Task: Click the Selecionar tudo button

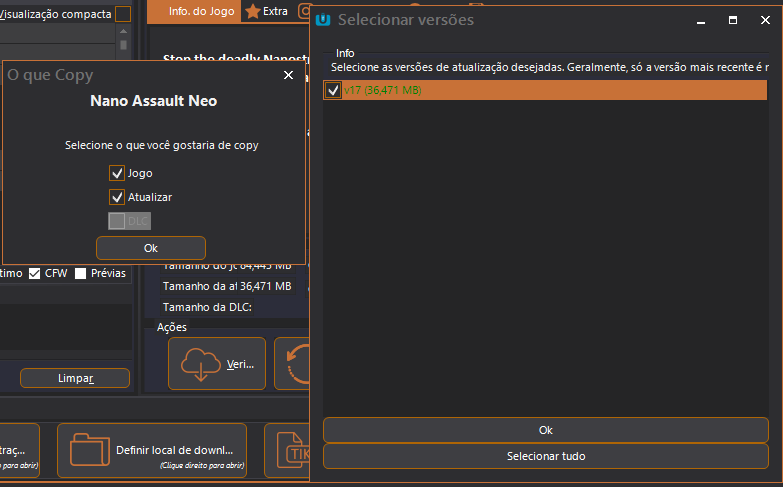Action: tap(545, 456)
